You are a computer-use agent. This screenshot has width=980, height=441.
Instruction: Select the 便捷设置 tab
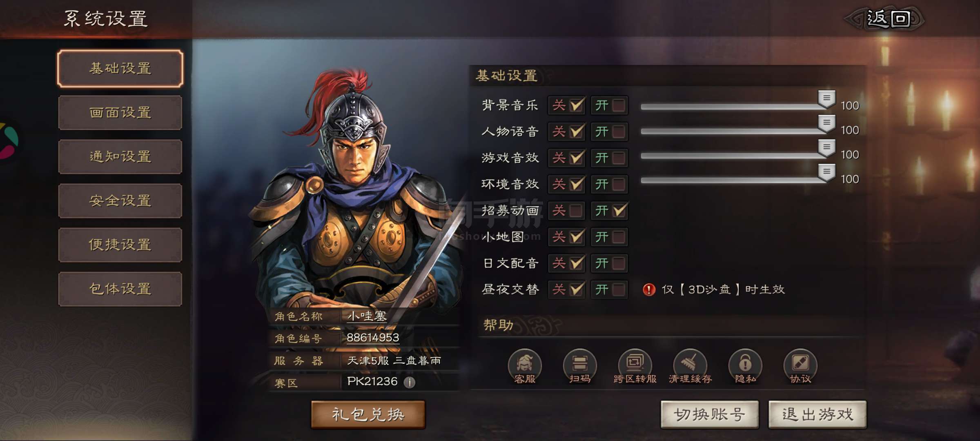pos(120,245)
